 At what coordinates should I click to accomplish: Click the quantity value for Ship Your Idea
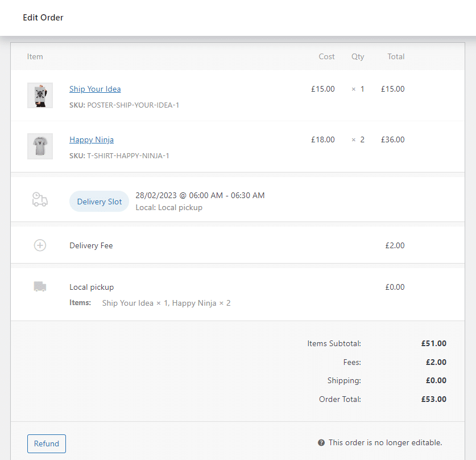(358, 89)
